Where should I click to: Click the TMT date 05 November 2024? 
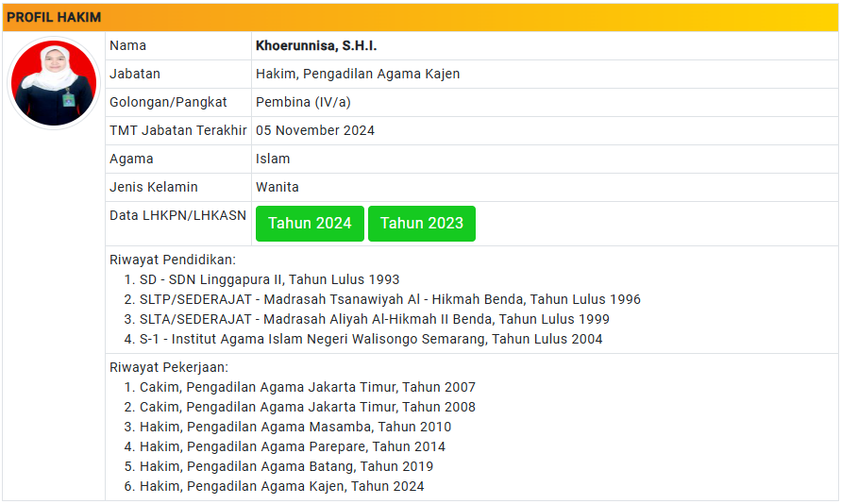pyautogui.click(x=315, y=130)
